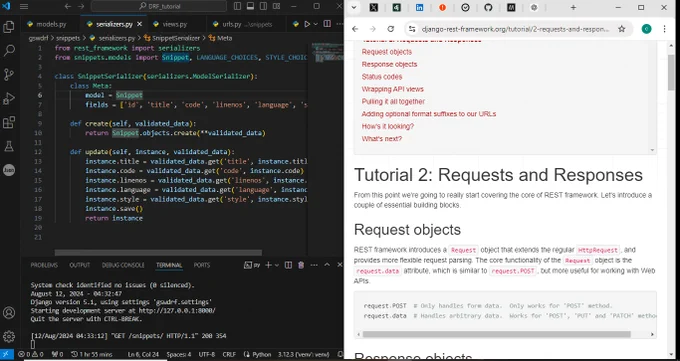Open the new terminal profile dropdown
The image size is (680, 361).
[x=276, y=265]
